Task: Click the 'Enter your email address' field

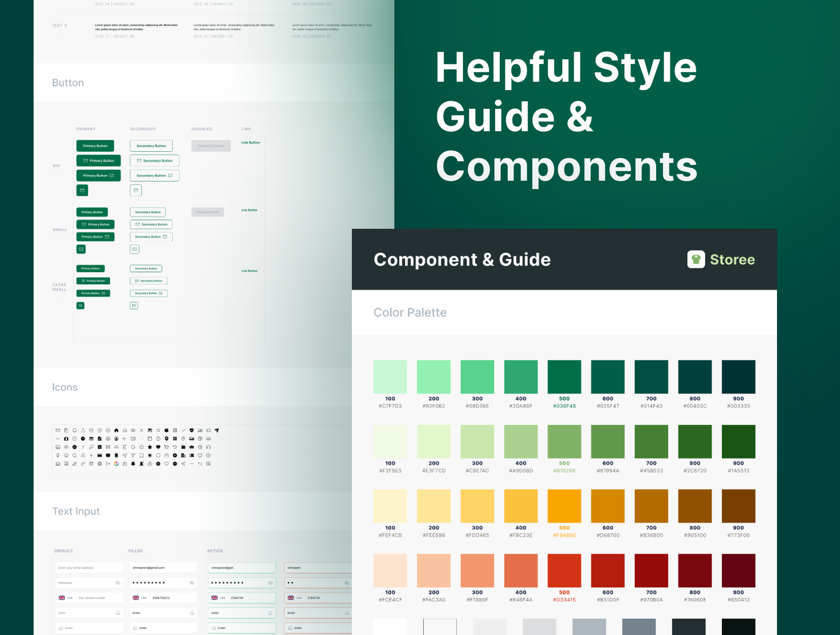Action: coord(89,568)
